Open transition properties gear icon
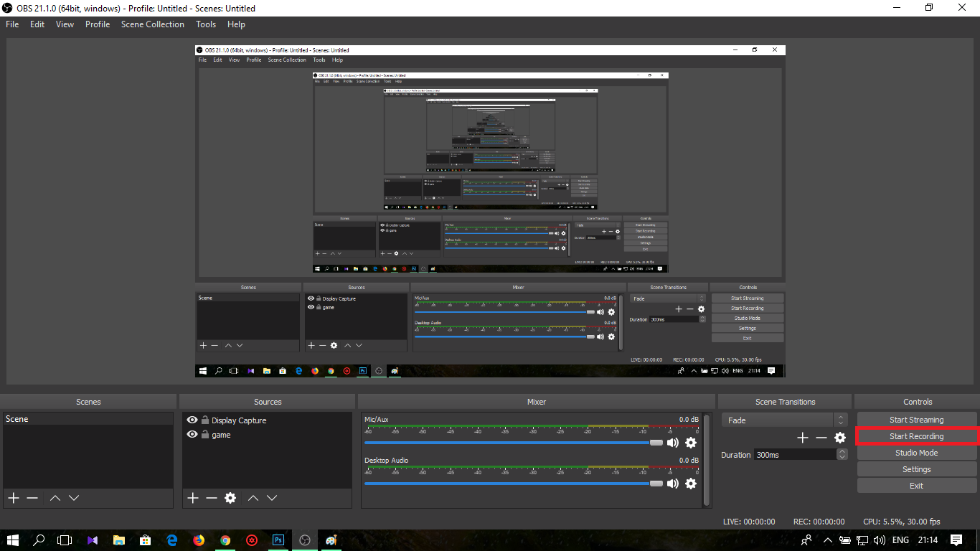 click(840, 438)
